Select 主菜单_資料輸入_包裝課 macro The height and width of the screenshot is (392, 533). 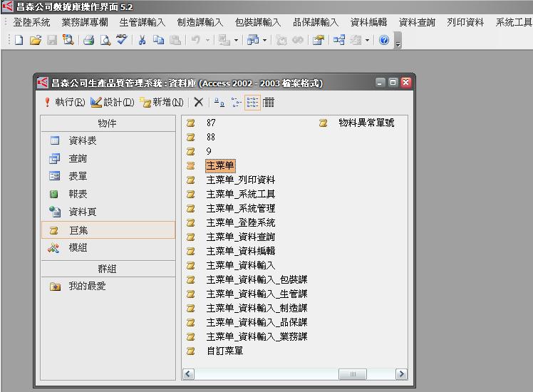(257, 280)
